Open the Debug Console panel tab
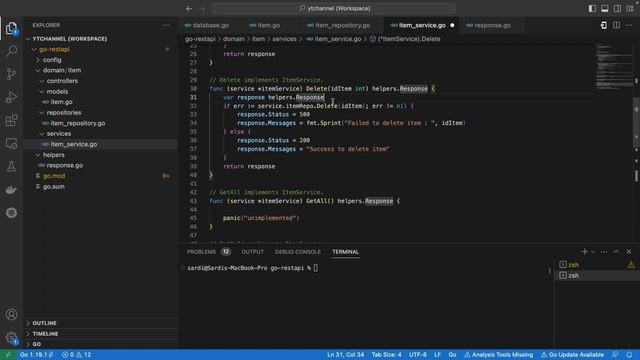 298,252
